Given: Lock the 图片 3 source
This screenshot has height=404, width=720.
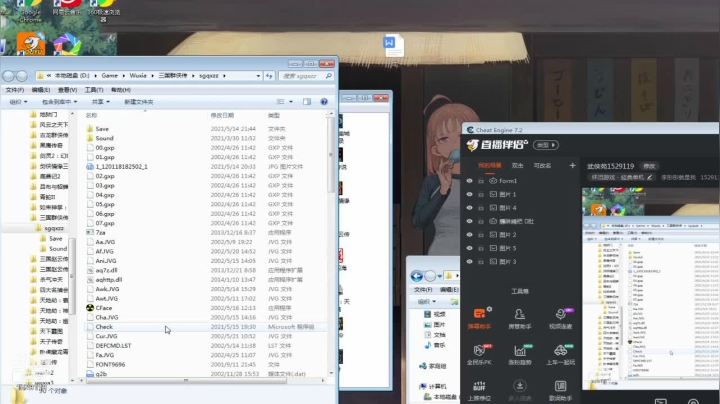Looking at the screenshot, I should (x=481, y=262).
